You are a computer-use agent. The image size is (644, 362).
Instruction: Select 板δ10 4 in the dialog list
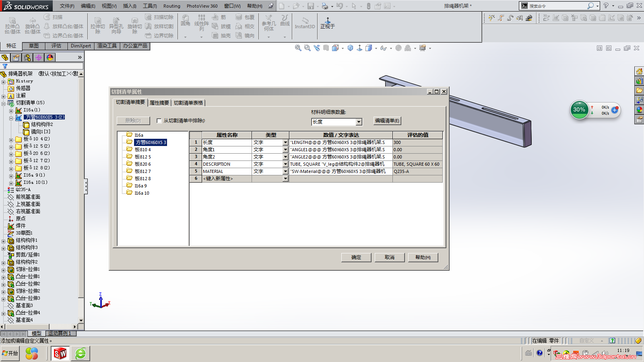[143, 150]
